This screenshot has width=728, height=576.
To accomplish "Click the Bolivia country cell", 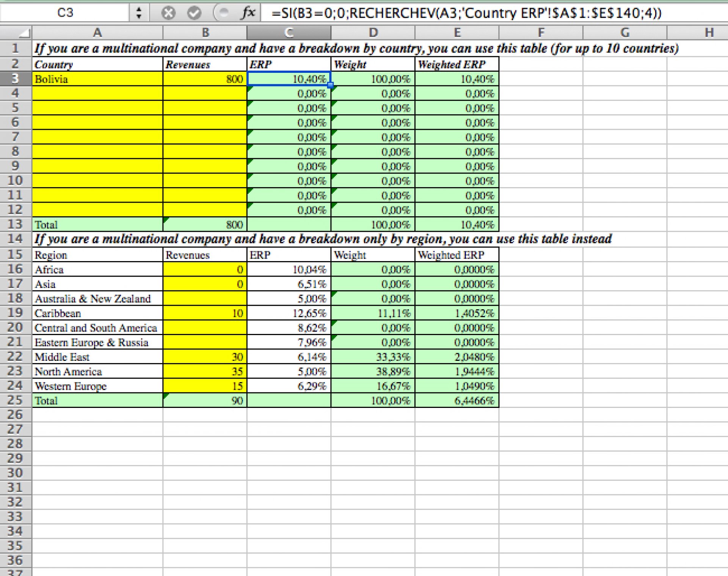I will pos(97,79).
